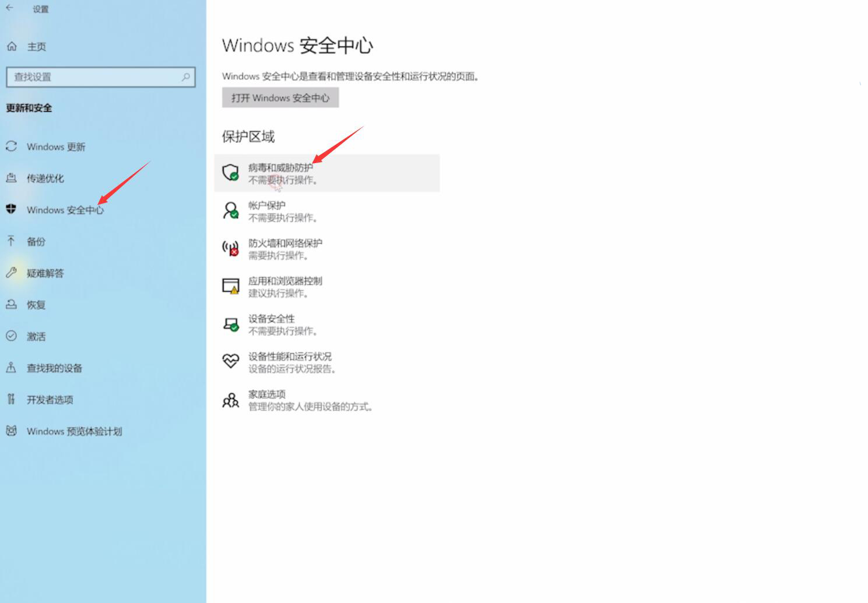
Task: Go to Windows 更新 section
Action: [x=56, y=147]
